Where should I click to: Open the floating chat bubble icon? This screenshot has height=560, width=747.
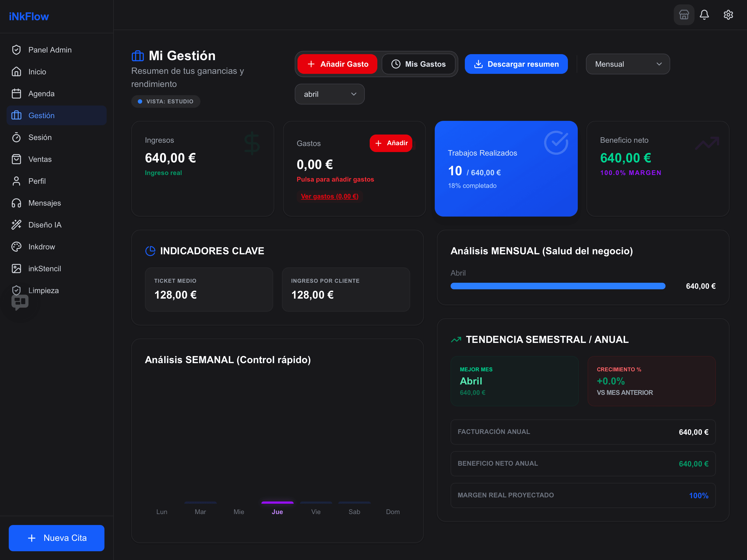point(20,302)
